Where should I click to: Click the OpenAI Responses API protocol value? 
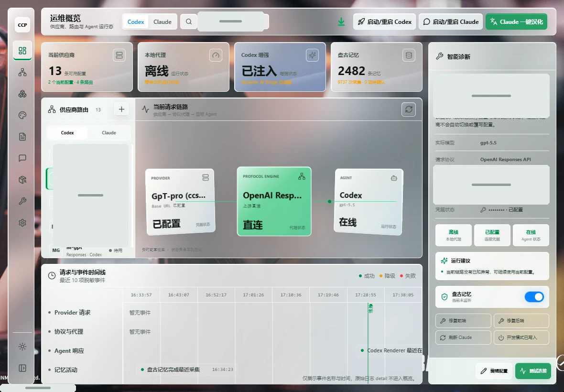[505, 159]
